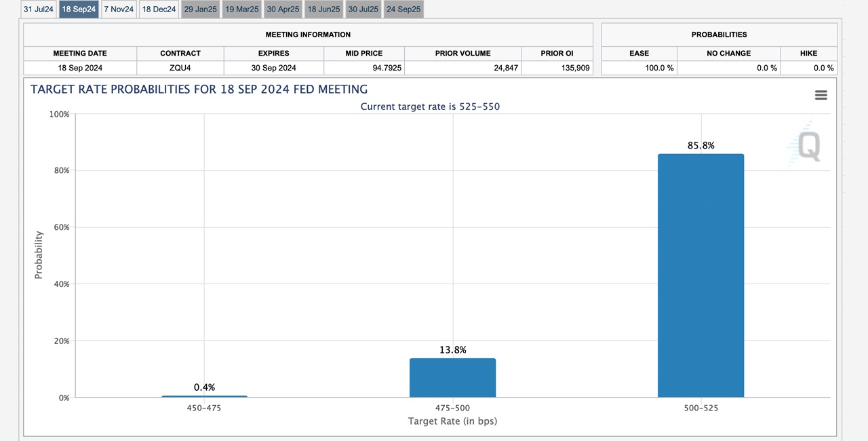Click the MEETING DATE column header
Screen dimensions: 868x441
(x=79, y=53)
